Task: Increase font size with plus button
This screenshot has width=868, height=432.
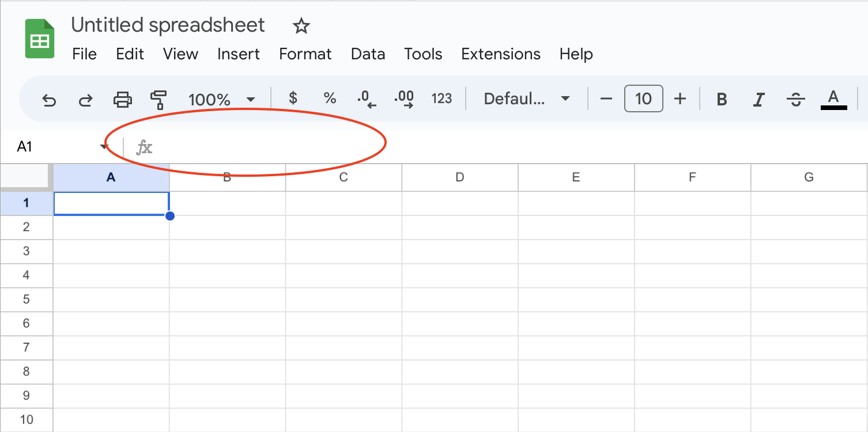Action: pyautogui.click(x=680, y=98)
